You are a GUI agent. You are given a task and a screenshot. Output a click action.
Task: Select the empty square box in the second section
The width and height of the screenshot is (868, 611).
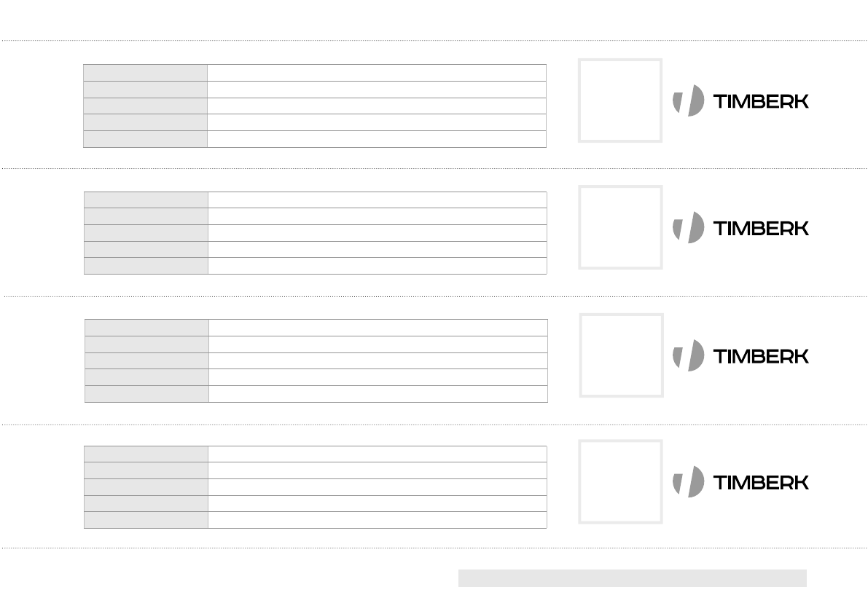(620, 227)
